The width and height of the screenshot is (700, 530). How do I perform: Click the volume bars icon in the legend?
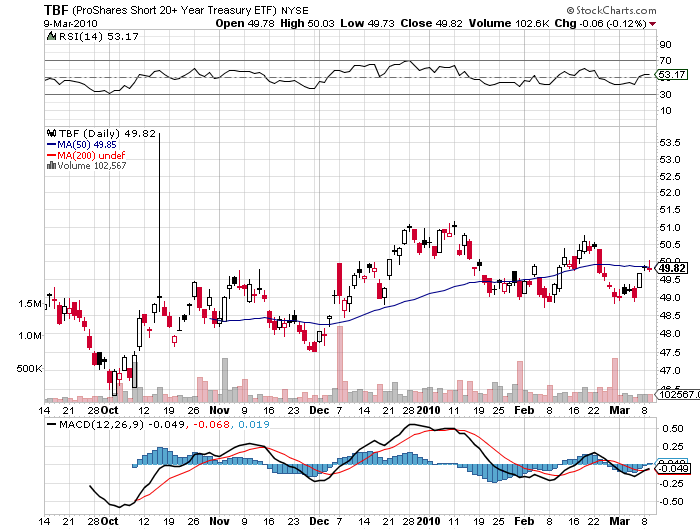[51, 166]
